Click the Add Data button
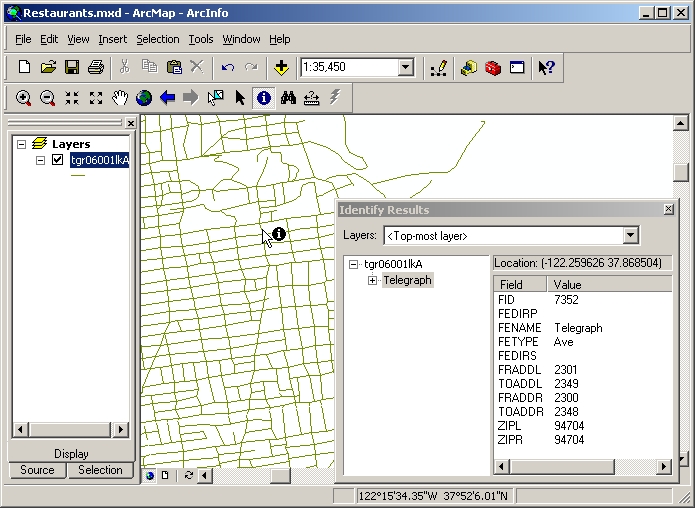The width and height of the screenshot is (695, 508). pos(282,68)
